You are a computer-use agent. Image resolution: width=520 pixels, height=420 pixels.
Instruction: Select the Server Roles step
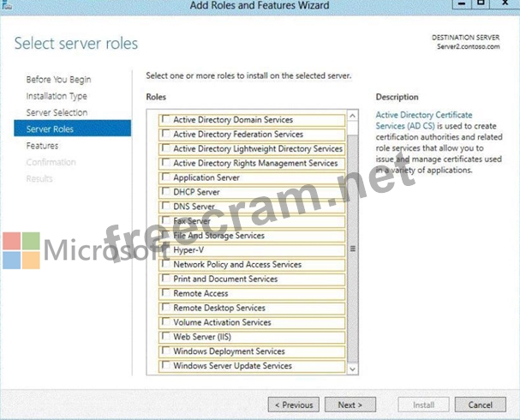(72, 129)
